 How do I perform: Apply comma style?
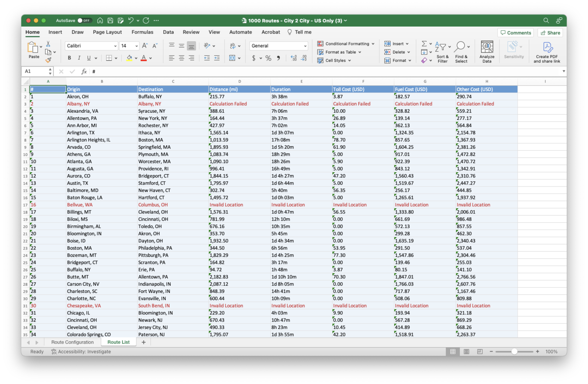pos(278,58)
